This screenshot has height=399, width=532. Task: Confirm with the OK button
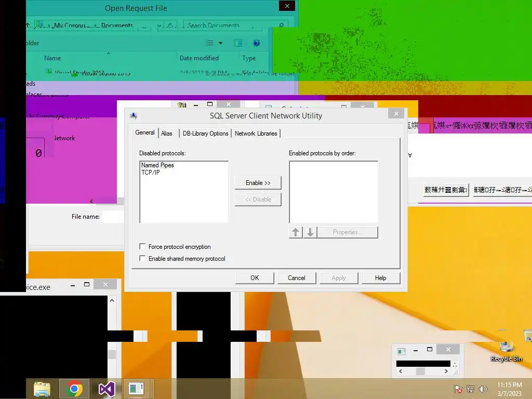(x=255, y=278)
